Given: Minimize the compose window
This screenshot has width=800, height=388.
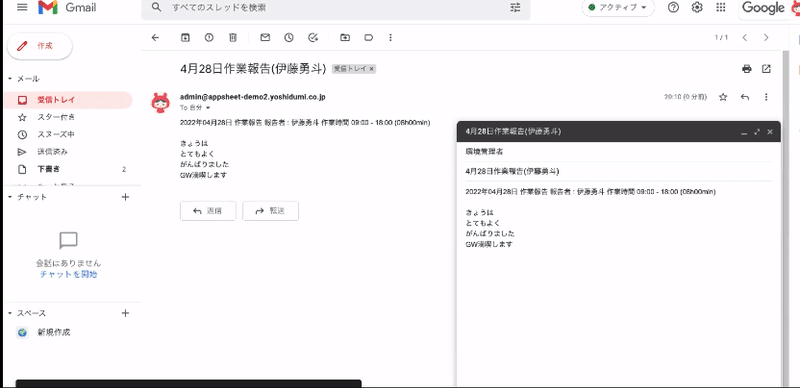Looking at the screenshot, I should coord(744,132).
